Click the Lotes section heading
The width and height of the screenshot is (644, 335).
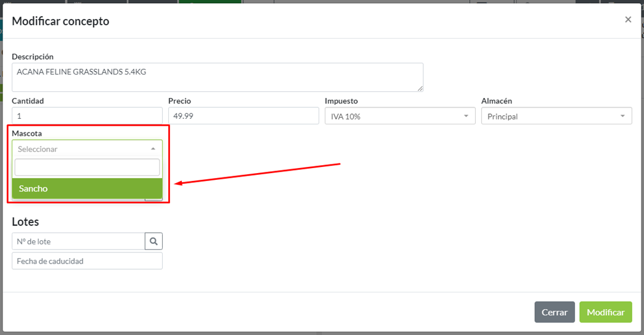pyautogui.click(x=25, y=222)
